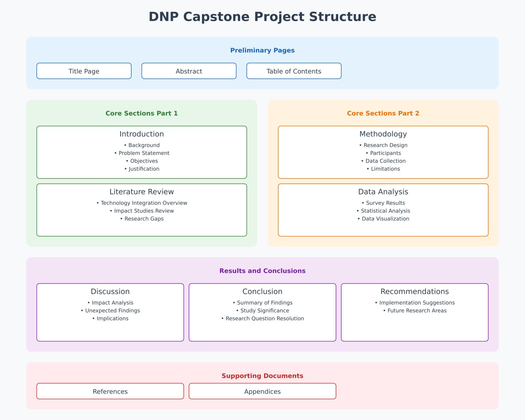
Task: Select the Appendices box
Action: pyautogui.click(x=262, y=391)
